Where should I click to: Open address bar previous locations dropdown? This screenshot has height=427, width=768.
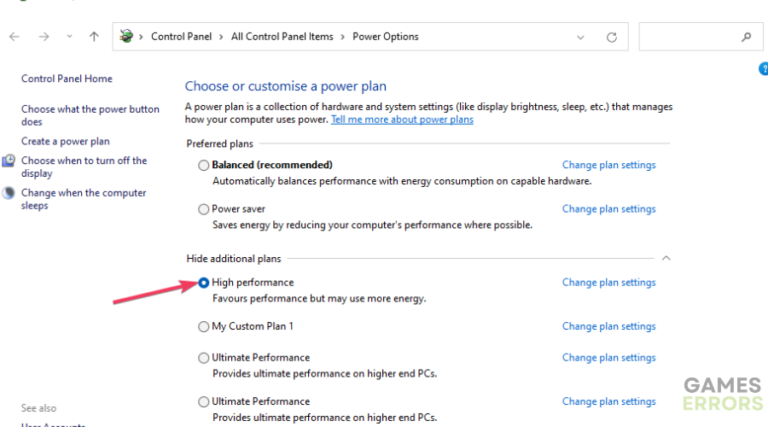click(x=581, y=37)
